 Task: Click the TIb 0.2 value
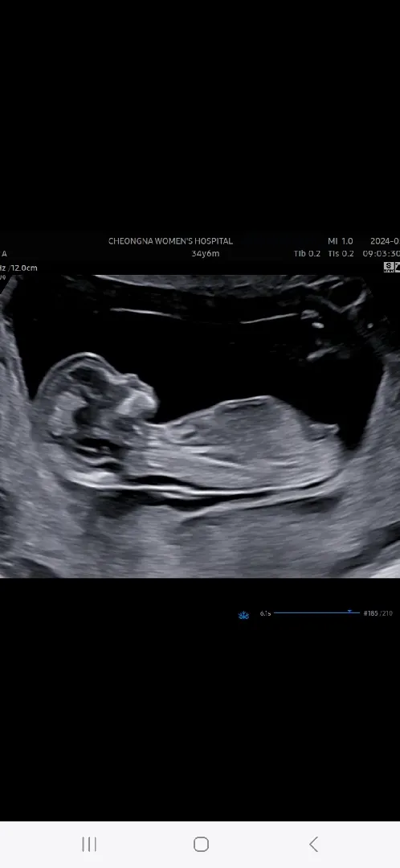click(x=307, y=253)
